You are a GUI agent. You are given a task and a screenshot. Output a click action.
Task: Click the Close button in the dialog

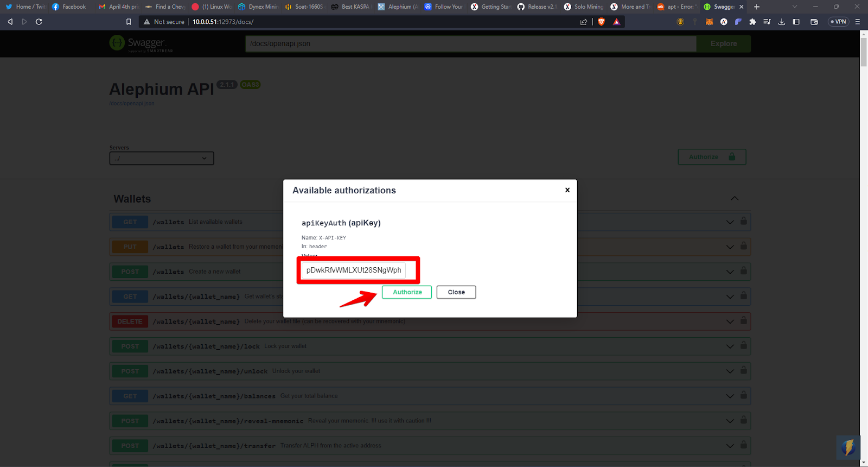click(456, 292)
